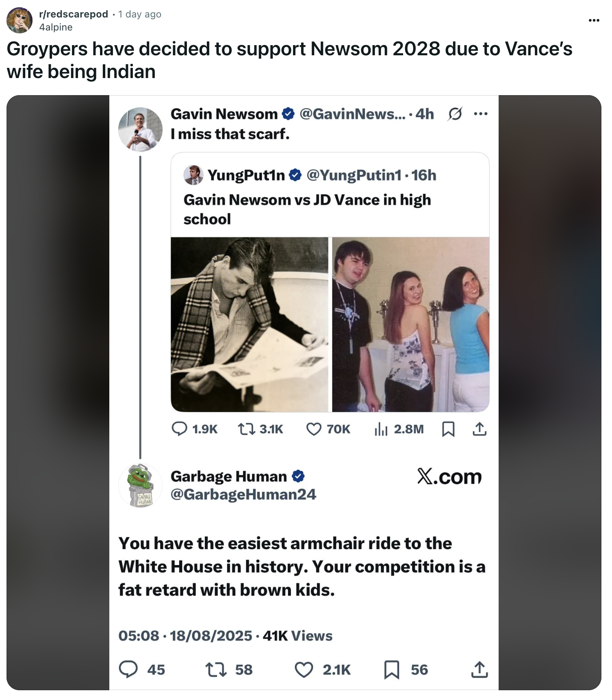Click the 4alpine user avatar

click(x=20, y=20)
